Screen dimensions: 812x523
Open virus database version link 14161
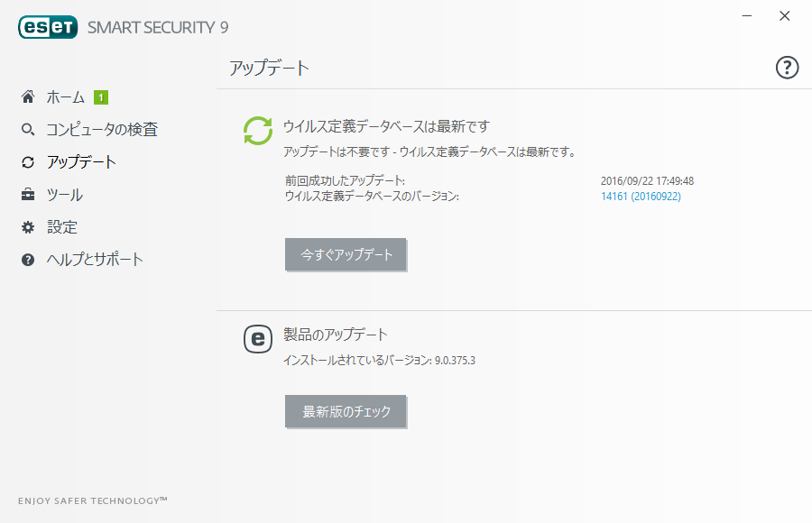pyautogui.click(x=641, y=197)
